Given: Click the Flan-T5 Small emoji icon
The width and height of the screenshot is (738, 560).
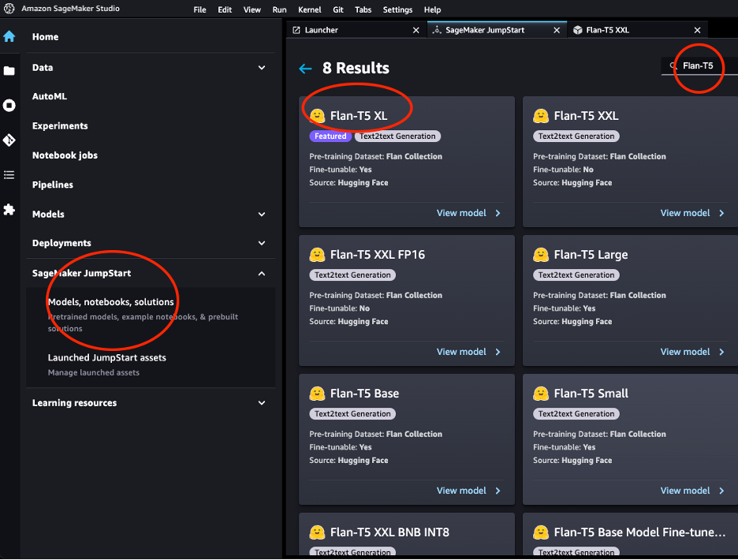Looking at the screenshot, I should pos(541,394).
